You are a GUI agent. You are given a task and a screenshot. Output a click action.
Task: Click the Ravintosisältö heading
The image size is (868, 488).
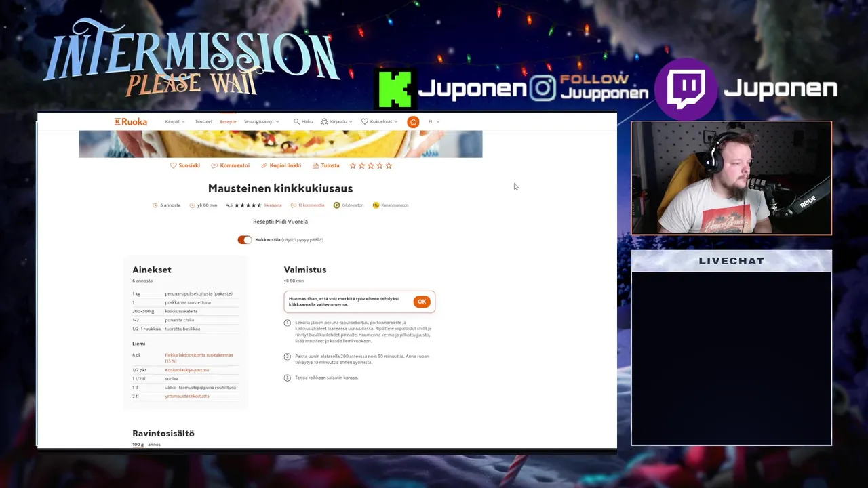[163, 433]
